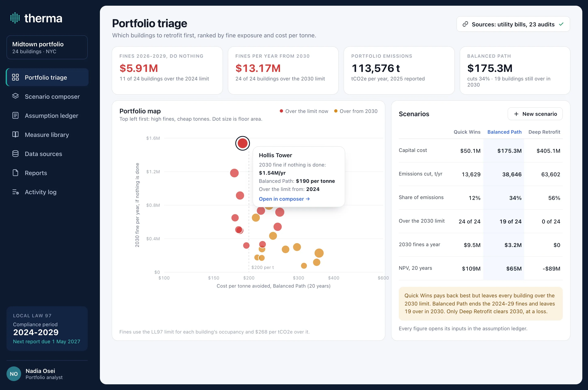Click the therma logo icon
The width and height of the screenshot is (588, 390).
pos(15,18)
